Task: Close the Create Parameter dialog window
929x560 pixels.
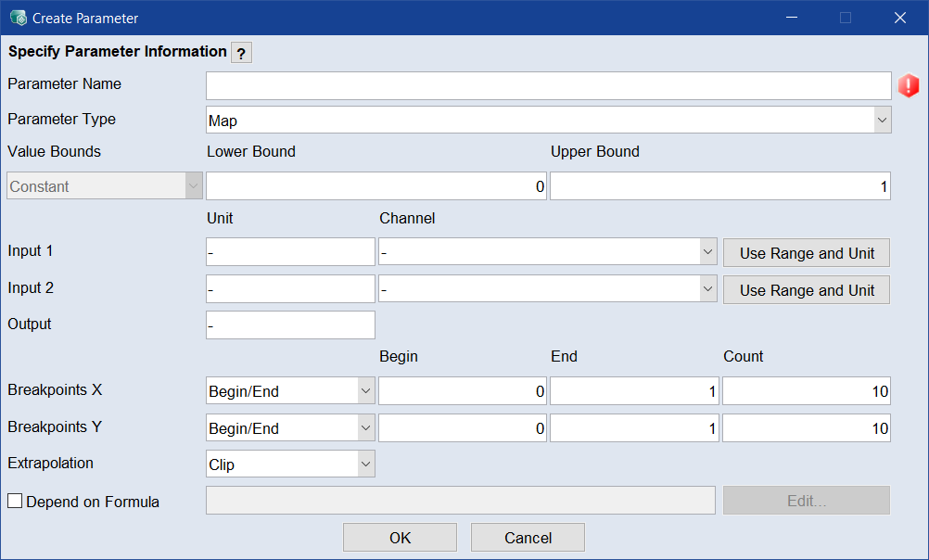Action: coord(899,18)
